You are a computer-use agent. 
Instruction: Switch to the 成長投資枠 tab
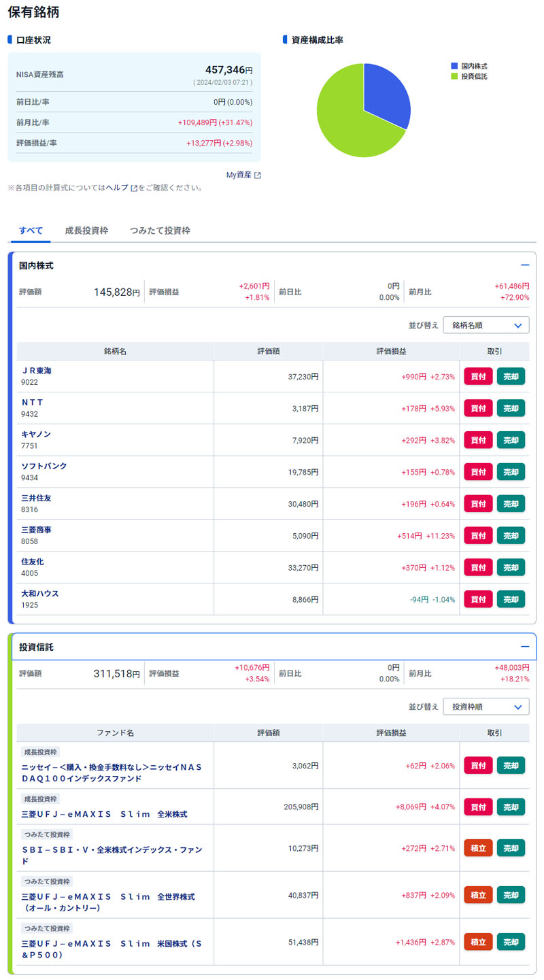(86, 231)
